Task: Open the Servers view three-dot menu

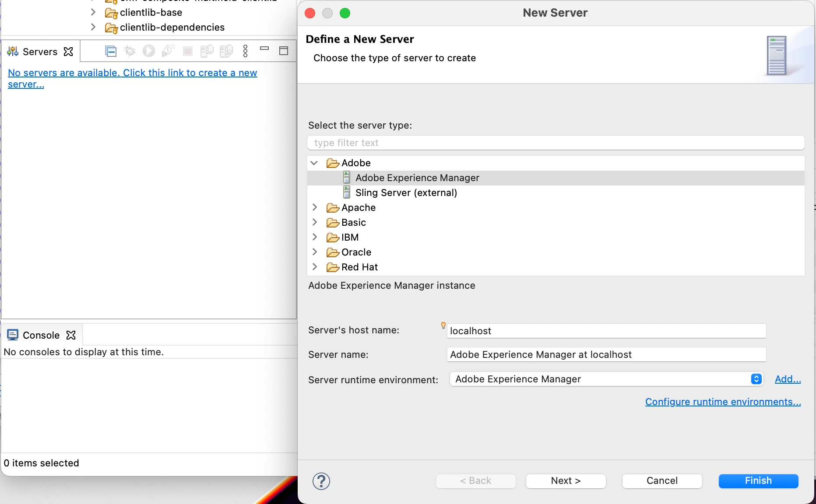Action: click(x=246, y=51)
